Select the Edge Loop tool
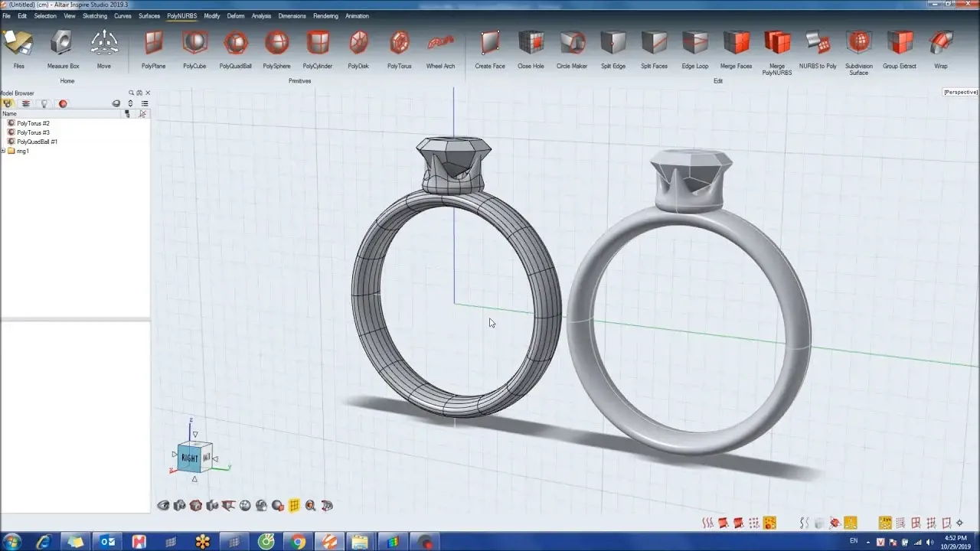This screenshot has width=980, height=551. coord(694,44)
